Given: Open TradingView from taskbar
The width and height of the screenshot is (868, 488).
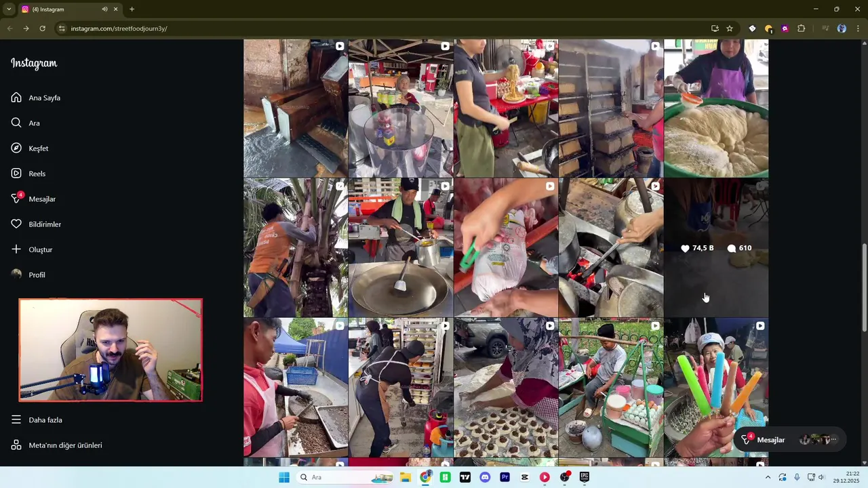Looking at the screenshot, I should pyautogui.click(x=465, y=477).
